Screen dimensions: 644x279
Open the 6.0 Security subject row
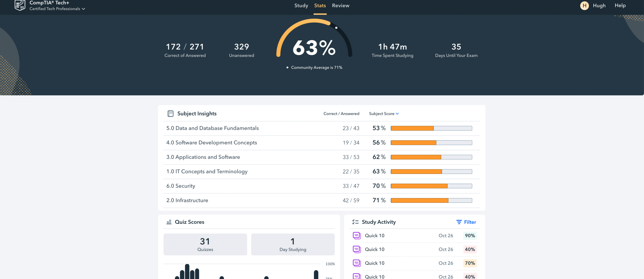pyautogui.click(x=181, y=186)
